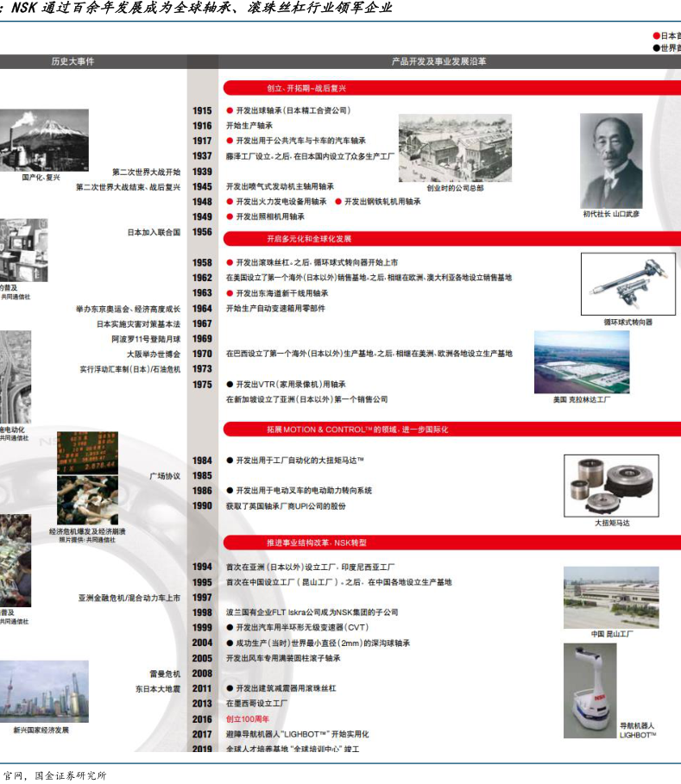Select the 产品开发及事业发展沿革 column header
Image resolution: width=681 pixels, height=784 pixels.
(438, 62)
